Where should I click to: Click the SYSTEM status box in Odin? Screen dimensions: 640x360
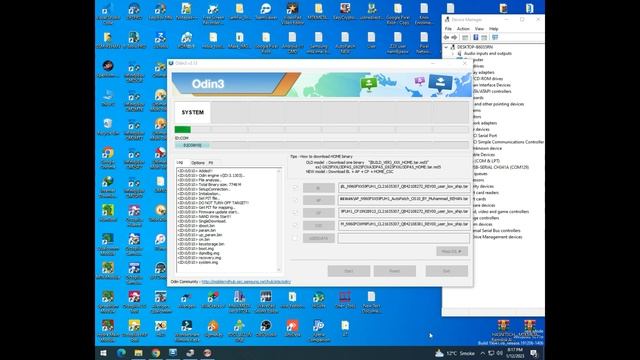[192, 112]
